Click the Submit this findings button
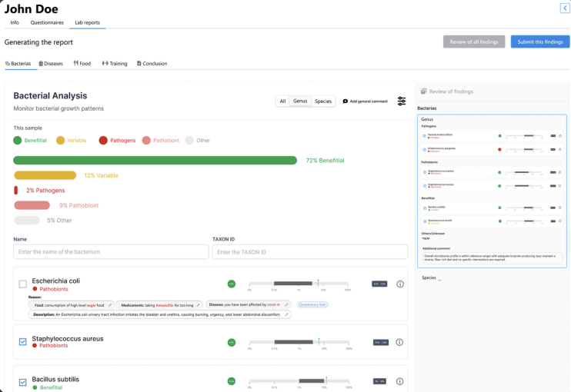The width and height of the screenshot is (571, 392). click(539, 42)
